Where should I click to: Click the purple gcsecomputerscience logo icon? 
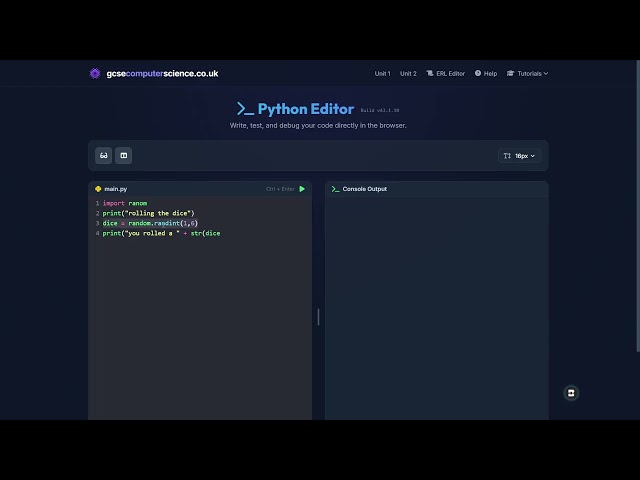coord(95,73)
